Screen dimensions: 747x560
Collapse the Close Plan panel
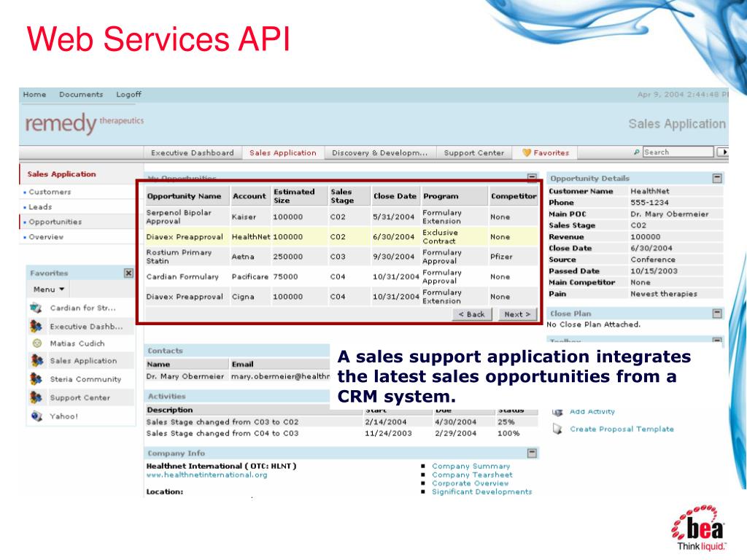[717, 314]
